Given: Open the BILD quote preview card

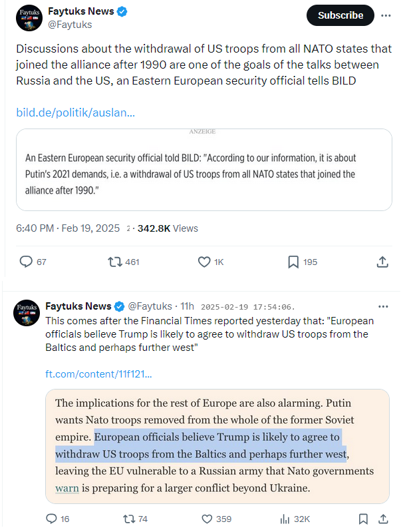Looking at the screenshot, I should pyautogui.click(x=203, y=169).
